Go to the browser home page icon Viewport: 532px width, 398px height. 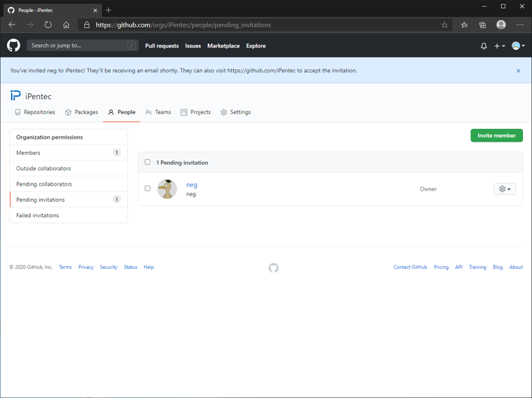click(x=66, y=25)
